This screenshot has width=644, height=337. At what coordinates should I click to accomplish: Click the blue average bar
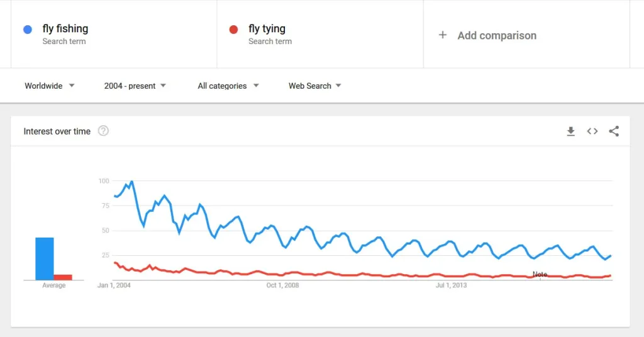[x=45, y=258]
